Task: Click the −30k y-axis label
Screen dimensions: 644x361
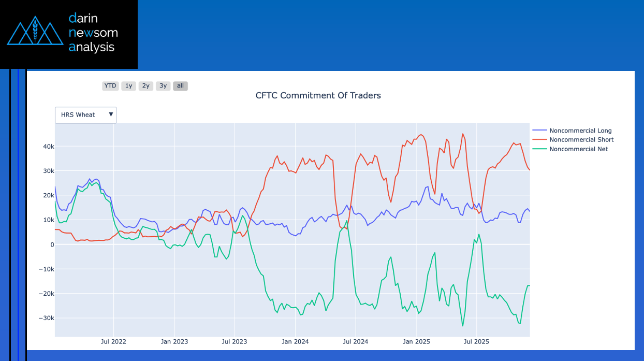Action: [46, 318]
